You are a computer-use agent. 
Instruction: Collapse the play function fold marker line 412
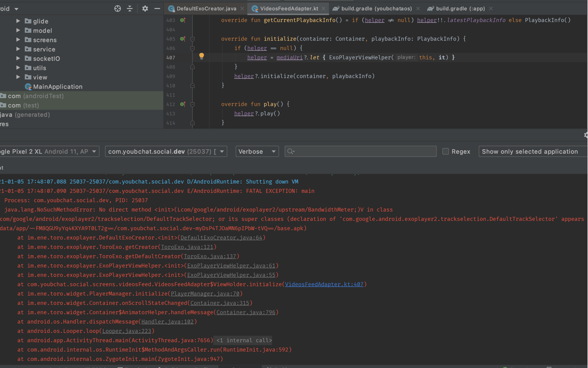point(192,104)
